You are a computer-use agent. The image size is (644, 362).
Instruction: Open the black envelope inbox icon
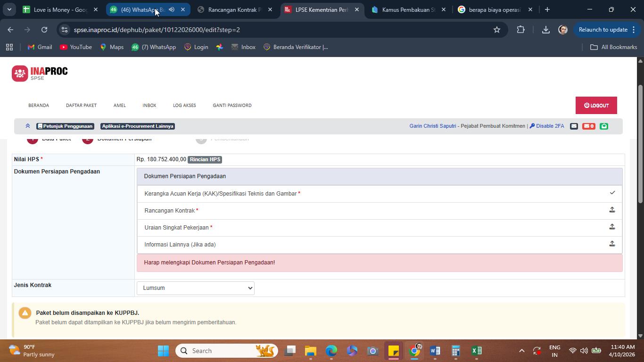[x=574, y=126]
